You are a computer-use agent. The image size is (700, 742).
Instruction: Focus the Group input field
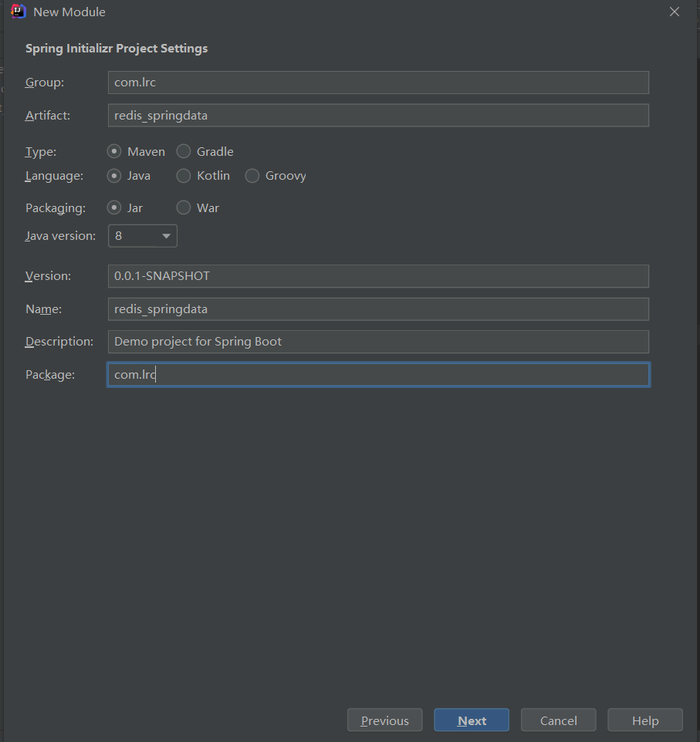(x=378, y=83)
